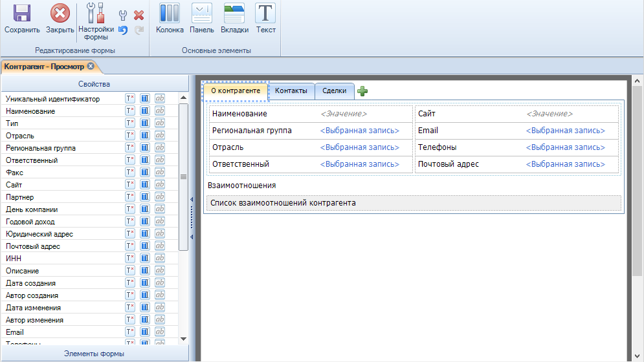Click column icon for Тип row

(145, 123)
